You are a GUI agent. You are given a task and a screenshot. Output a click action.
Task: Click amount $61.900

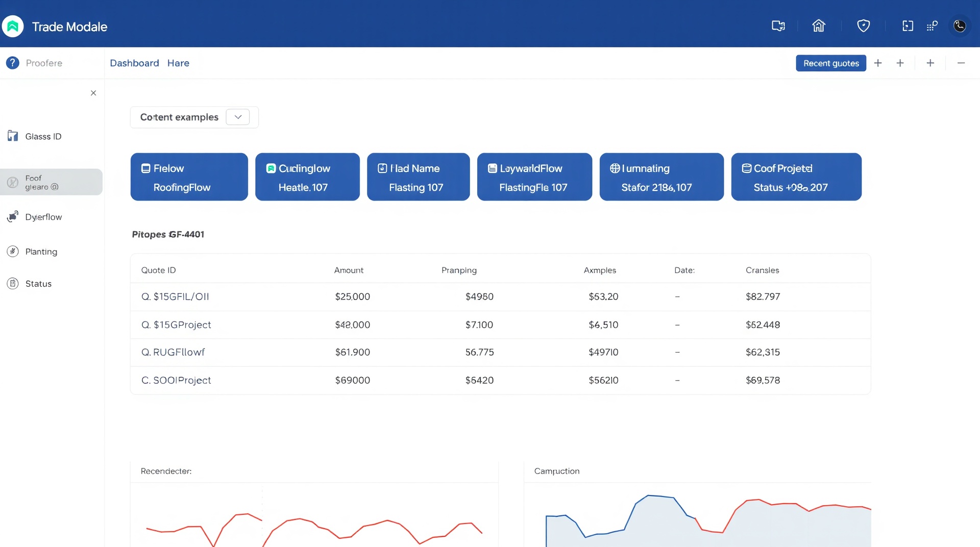[x=352, y=352]
